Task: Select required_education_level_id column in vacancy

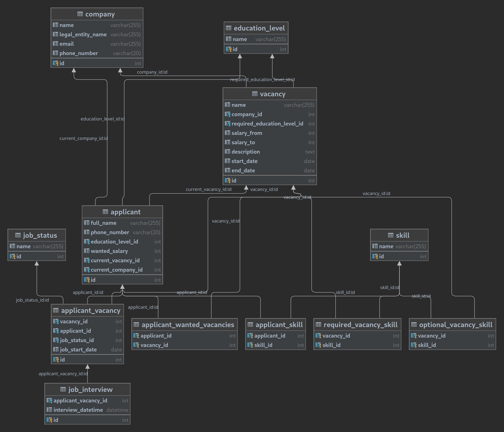Action: click(267, 124)
